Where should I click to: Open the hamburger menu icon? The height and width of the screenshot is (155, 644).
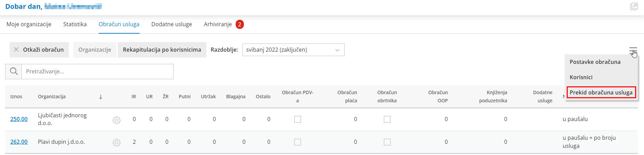click(633, 51)
